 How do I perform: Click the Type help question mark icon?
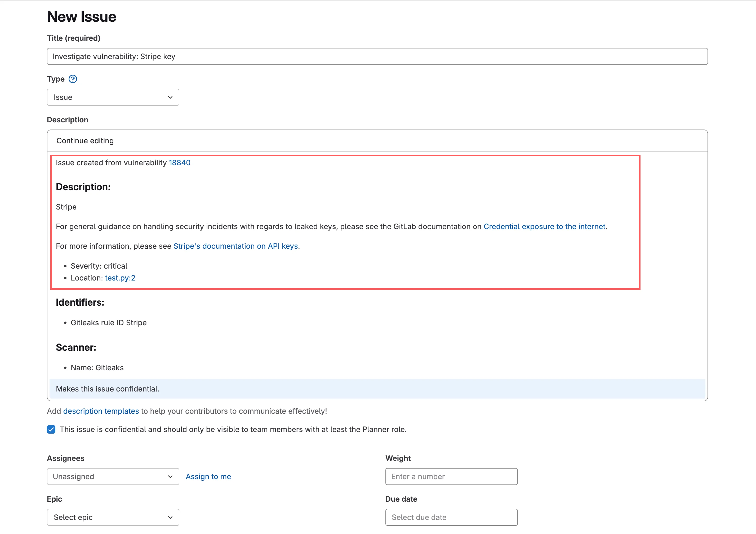pyautogui.click(x=73, y=79)
